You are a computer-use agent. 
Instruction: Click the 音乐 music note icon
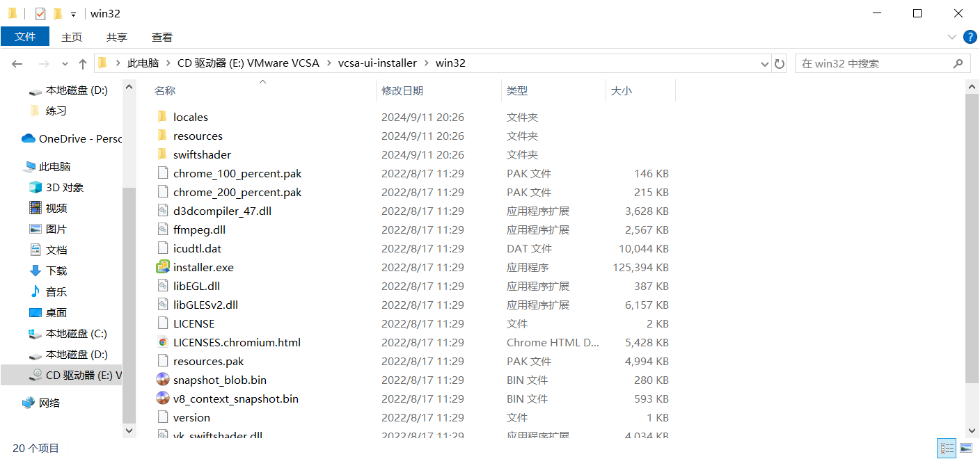[35, 291]
